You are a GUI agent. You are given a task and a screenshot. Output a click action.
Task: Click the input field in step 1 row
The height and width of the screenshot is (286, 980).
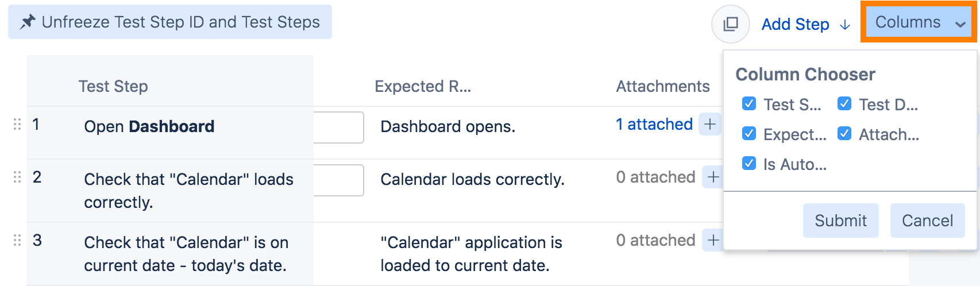[339, 127]
